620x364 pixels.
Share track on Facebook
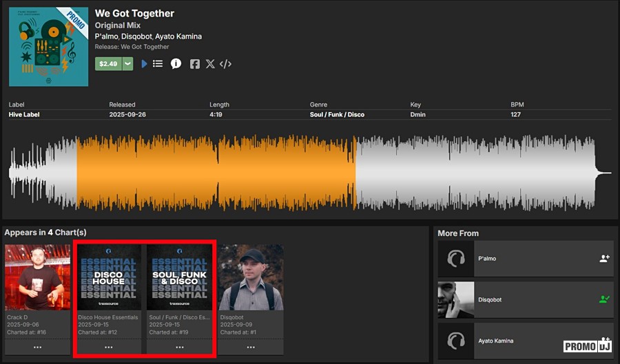(x=195, y=64)
